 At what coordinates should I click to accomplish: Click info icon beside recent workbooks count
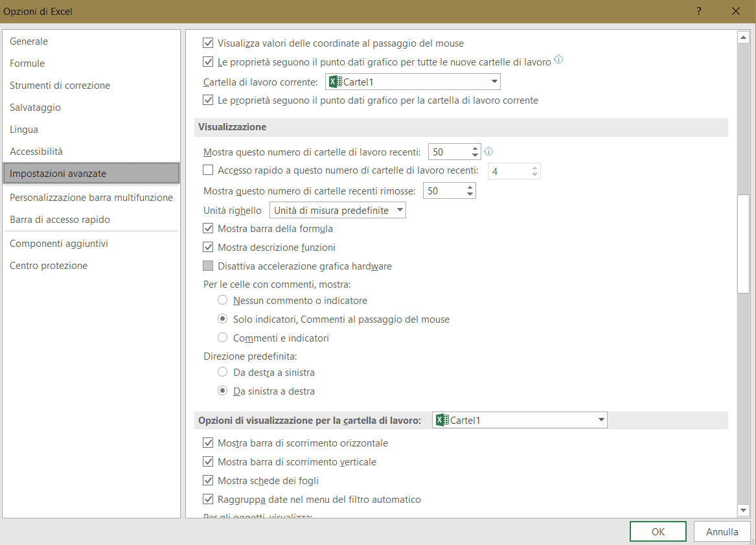[489, 152]
